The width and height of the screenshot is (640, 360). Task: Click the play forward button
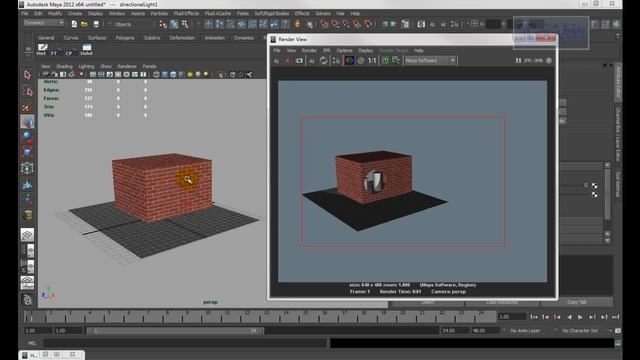[580, 317]
